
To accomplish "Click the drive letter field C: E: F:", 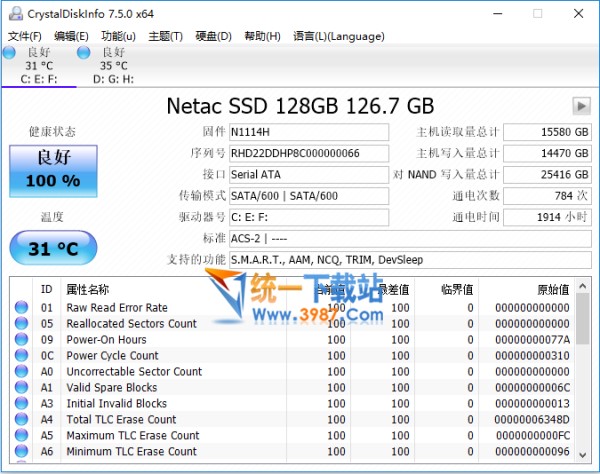I will (309, 217).
